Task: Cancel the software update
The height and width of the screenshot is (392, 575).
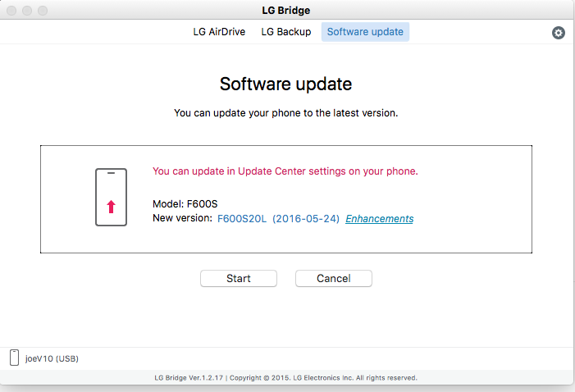Action: click(x=334, y=278)
